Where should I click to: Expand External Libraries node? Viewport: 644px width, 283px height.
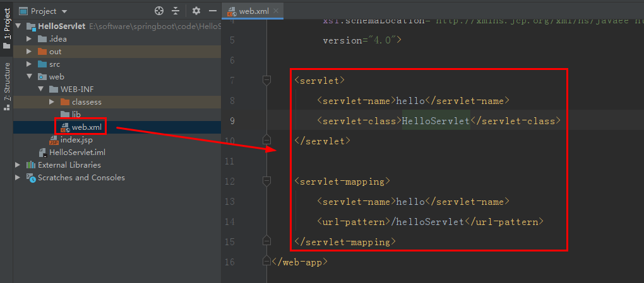pyautogui.click(x=18, y=165)
